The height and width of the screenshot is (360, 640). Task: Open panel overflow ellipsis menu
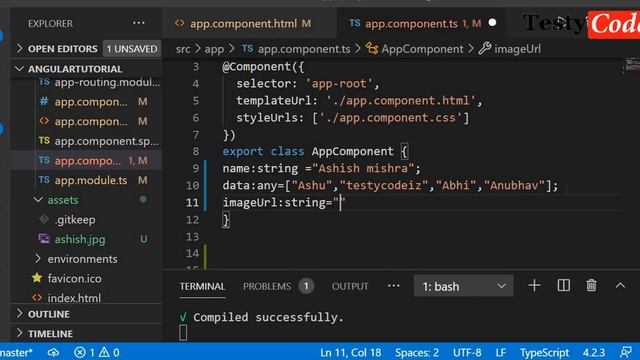[x=393, y=286]
